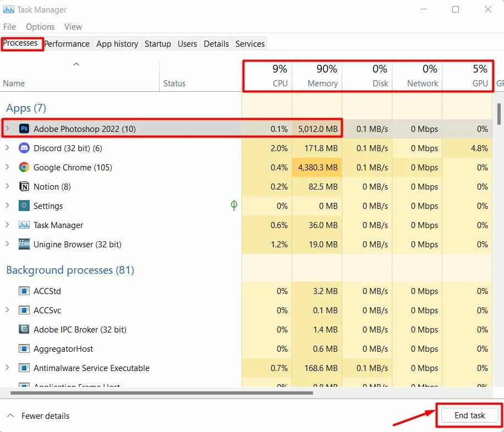
Task: Click the AggregatorHost process icon
Action: pyautogui.click(x=24, y=349)
